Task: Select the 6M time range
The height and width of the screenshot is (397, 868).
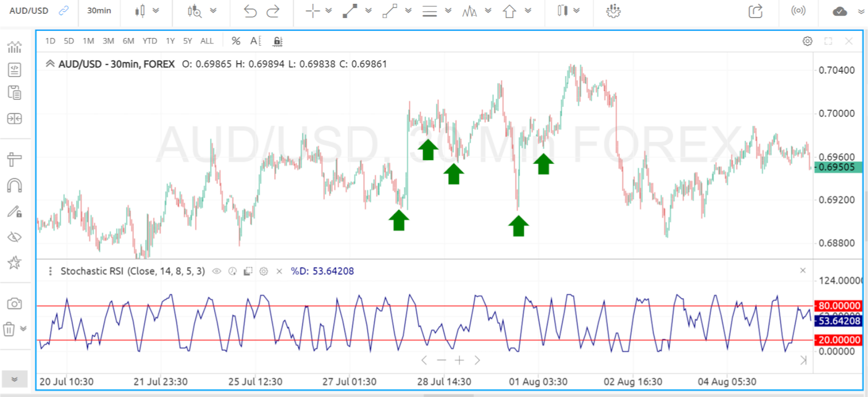Action: pos(129,41)
